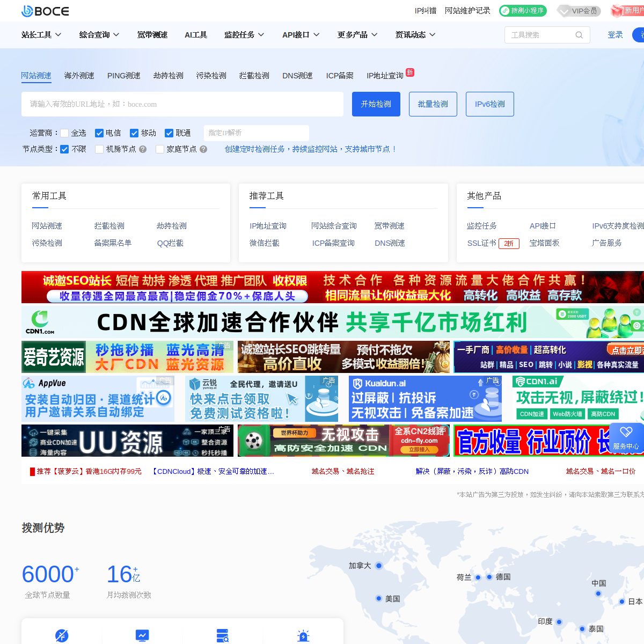Click the help icon beside 机房节点
This screenshot has width=644, height=644.
(143, 149)
